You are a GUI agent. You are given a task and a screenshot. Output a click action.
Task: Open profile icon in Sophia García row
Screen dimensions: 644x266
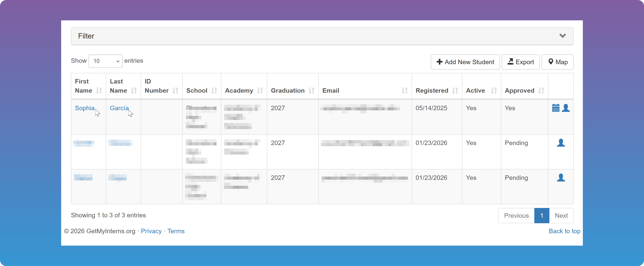[x=566, y=108]
